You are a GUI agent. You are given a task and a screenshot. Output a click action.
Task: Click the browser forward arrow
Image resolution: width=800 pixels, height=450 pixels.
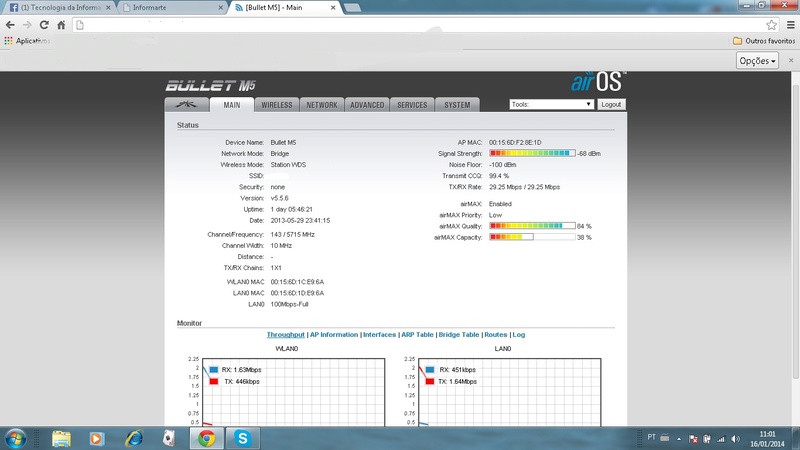point(27,24)
